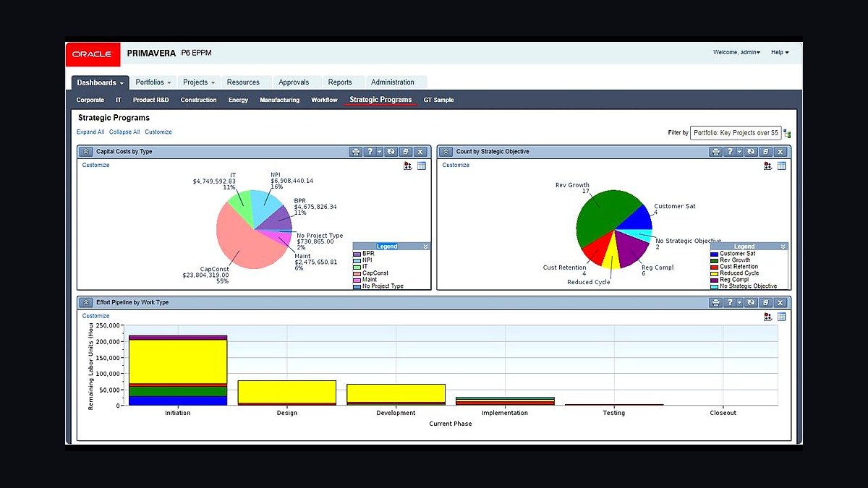Maximize the Count by Strategic Objective portlet

coord(765,152)
